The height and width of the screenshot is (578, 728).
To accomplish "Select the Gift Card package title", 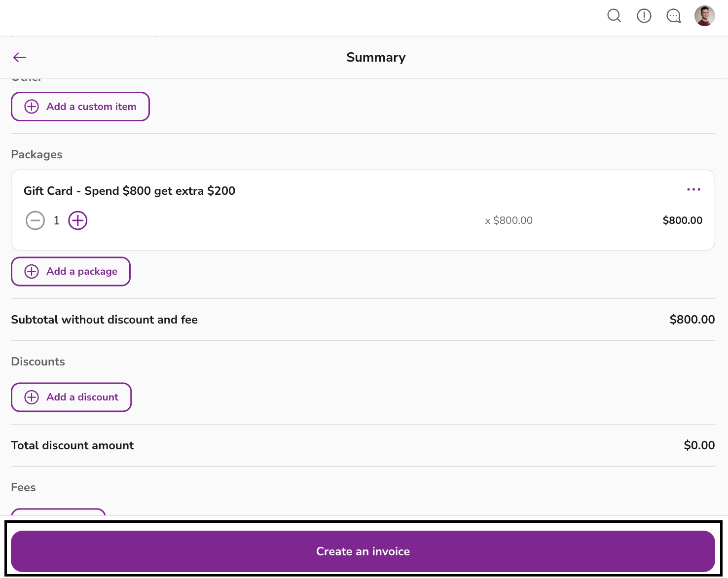I will point(129,191).
